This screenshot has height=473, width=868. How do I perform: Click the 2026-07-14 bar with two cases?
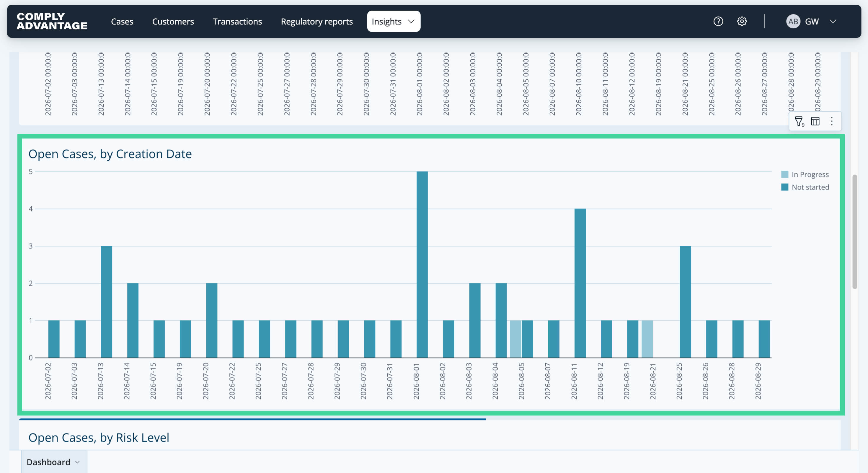133,320
